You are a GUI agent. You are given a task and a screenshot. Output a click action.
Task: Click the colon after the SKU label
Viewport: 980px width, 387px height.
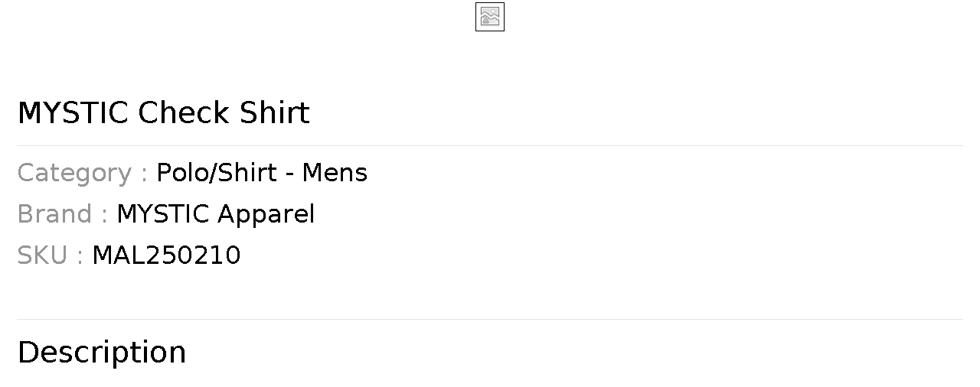click(x=80, y=257)
